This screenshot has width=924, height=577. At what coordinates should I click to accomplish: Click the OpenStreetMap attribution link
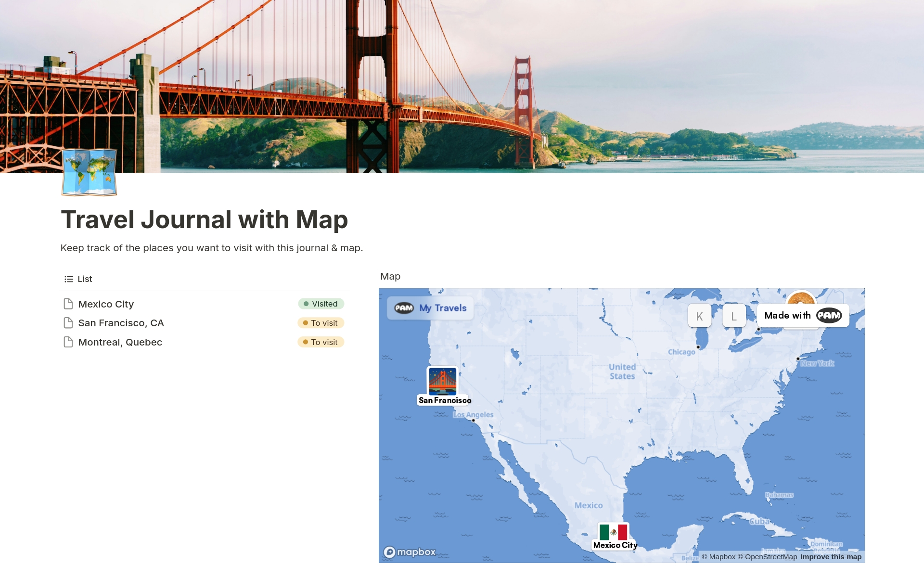tap(769, 557)
